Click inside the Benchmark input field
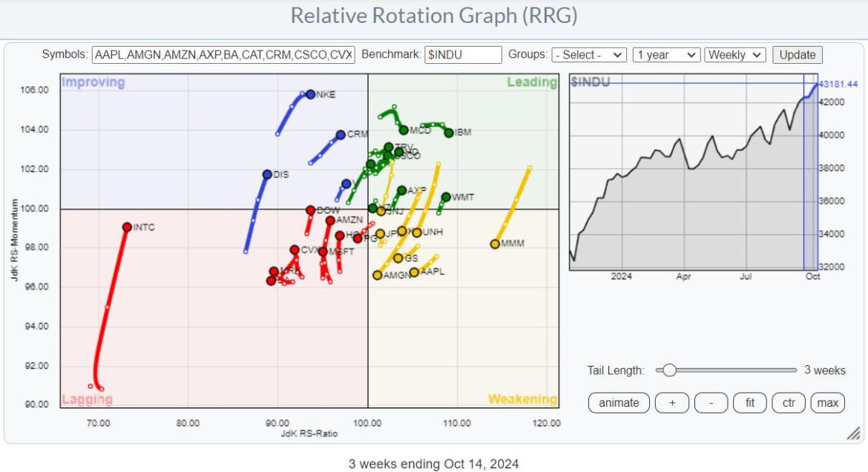The image size is (868, 472). coord(464,54)
